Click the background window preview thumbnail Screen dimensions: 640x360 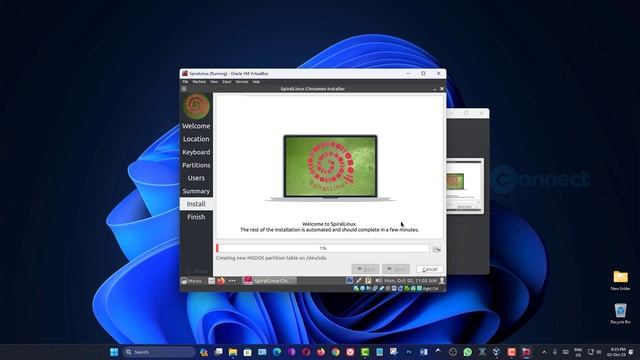[x=465, y=185]
